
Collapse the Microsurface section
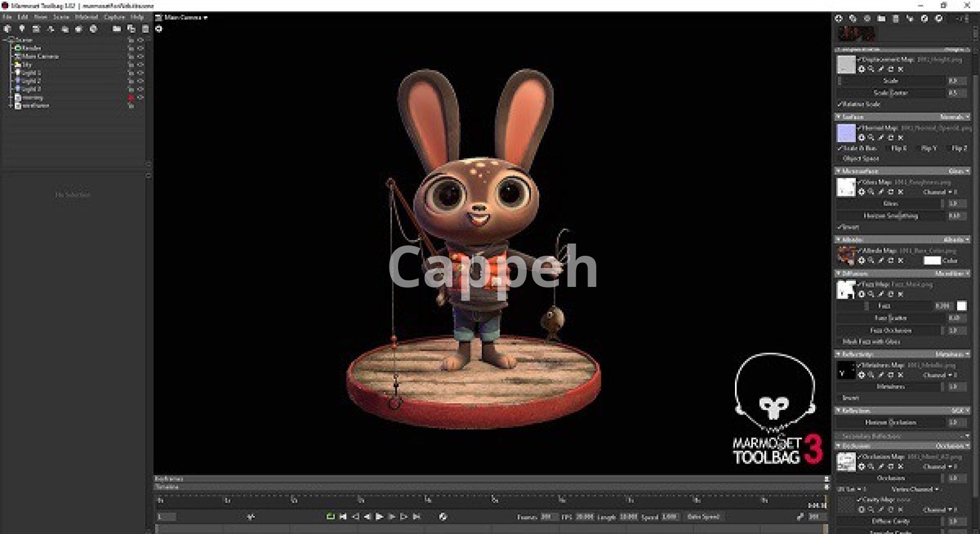[839, 171]
